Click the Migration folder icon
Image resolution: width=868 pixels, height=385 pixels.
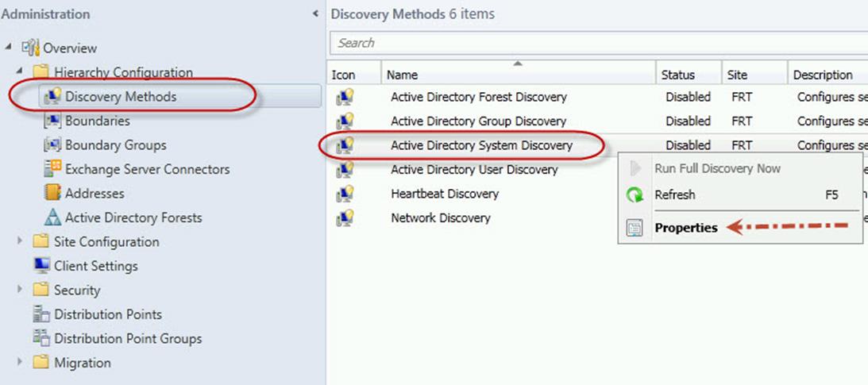41,362
